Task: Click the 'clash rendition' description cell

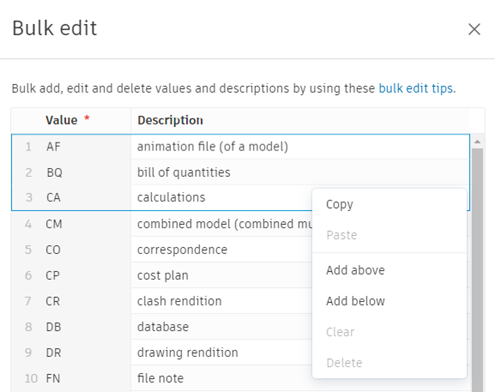Action: [222, 301]
